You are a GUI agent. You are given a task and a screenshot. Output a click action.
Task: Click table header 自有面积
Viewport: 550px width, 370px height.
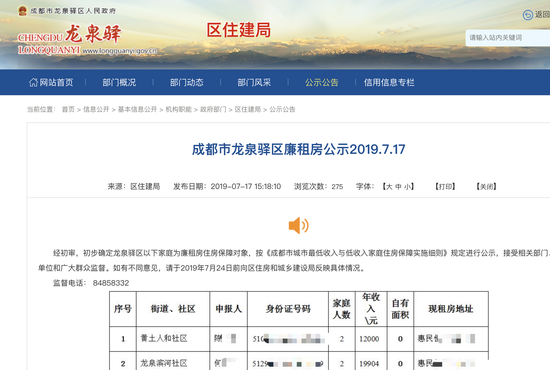[400, 309]
